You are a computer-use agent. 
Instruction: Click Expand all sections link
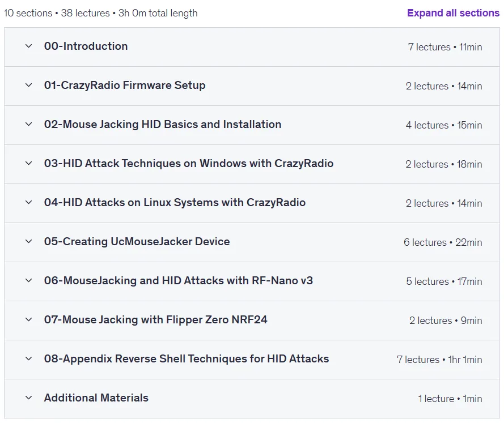[x=453, y=13]
